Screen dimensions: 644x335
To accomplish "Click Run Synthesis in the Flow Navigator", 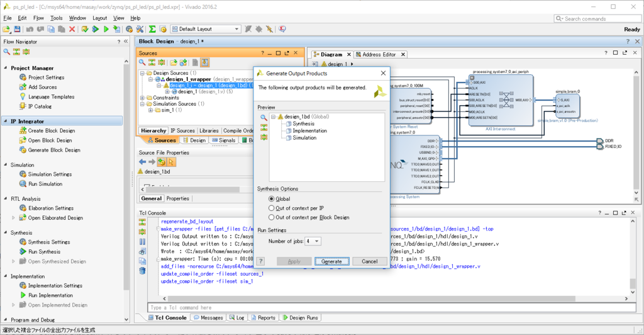I will coord(45,251).
